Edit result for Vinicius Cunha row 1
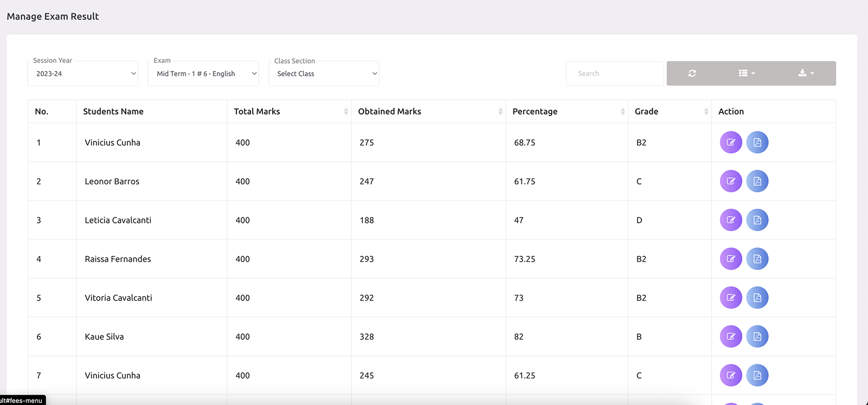 coord(730,143)
